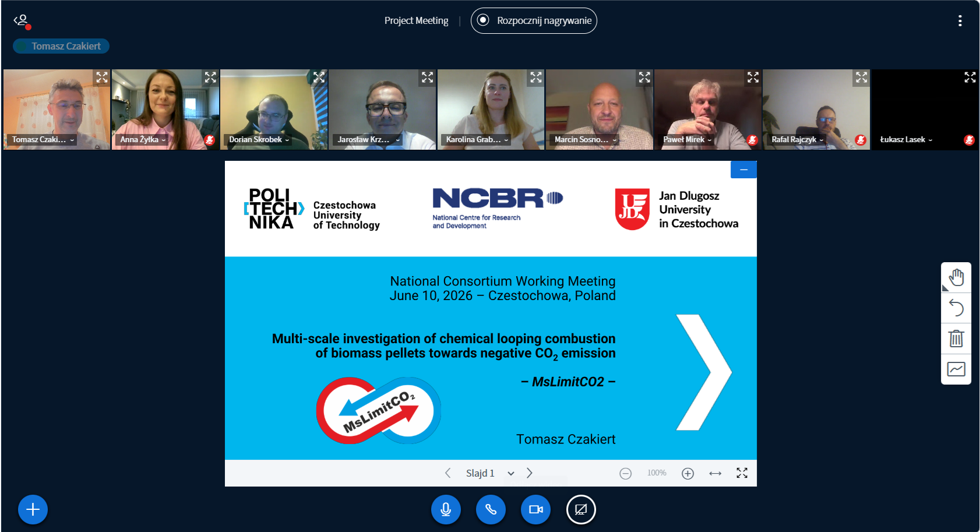
Task: Open Paweł Mirek webcam name dropdown
Action: point(688,140)
